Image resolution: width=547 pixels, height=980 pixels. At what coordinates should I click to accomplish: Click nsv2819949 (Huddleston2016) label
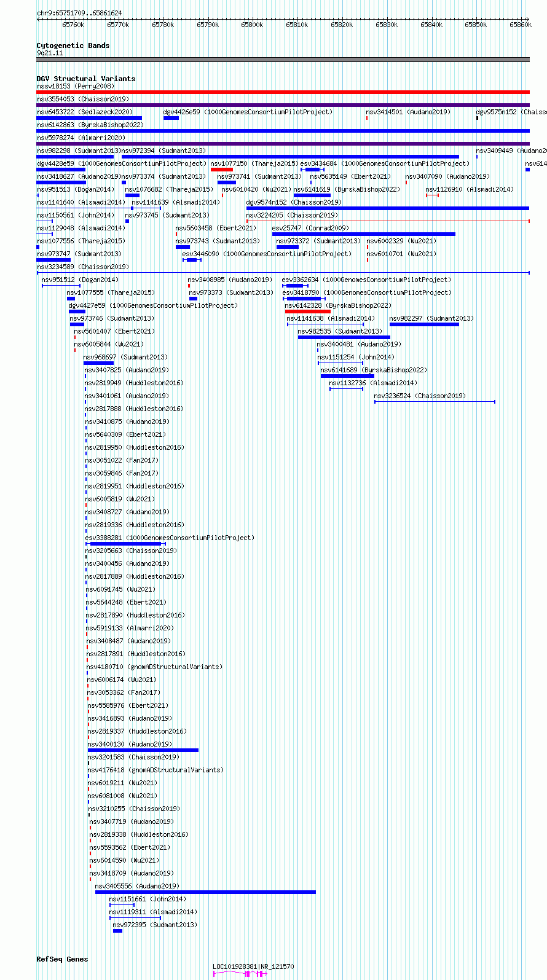(x=134, y=383)
